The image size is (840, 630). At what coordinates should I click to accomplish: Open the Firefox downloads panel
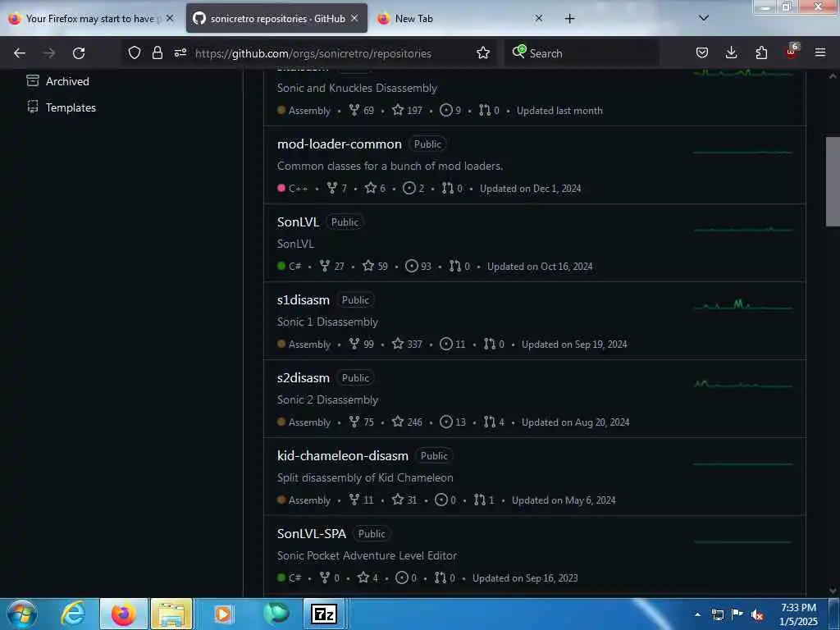(x=731, y=52)
